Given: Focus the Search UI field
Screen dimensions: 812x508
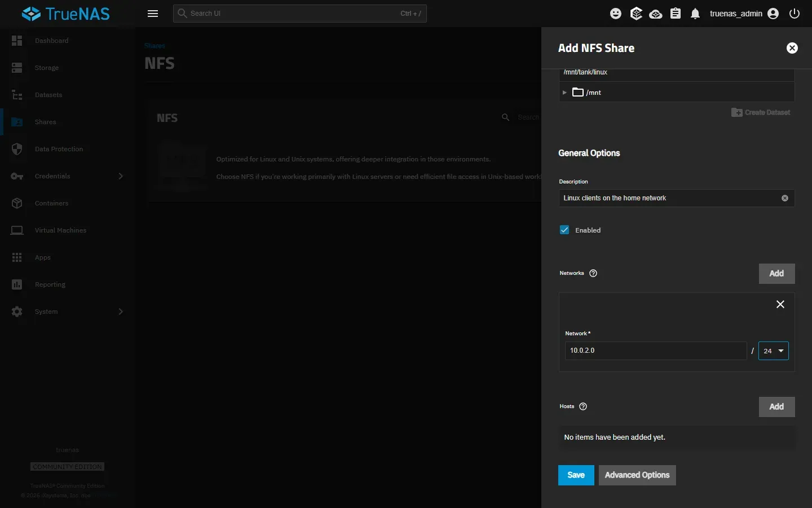Looking at the screenshot, I should click(300, 14).
